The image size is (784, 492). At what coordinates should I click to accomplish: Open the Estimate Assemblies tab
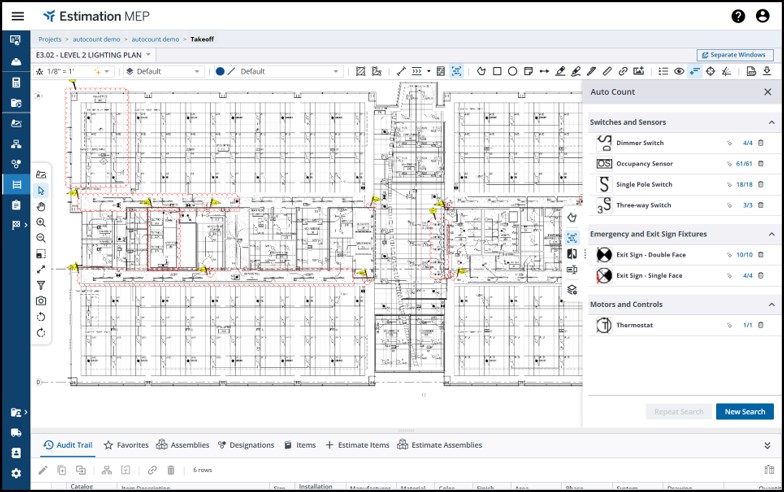coord(440,445)
